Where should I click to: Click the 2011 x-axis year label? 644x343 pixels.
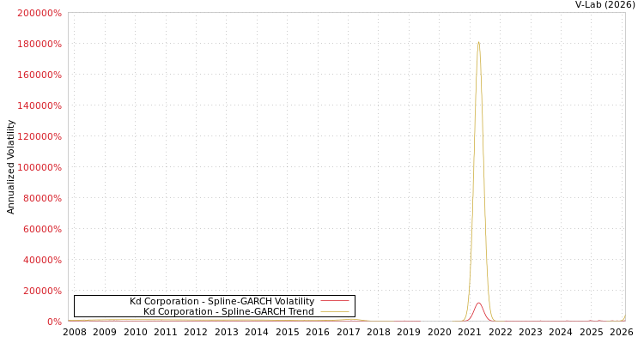pos(166,332)
